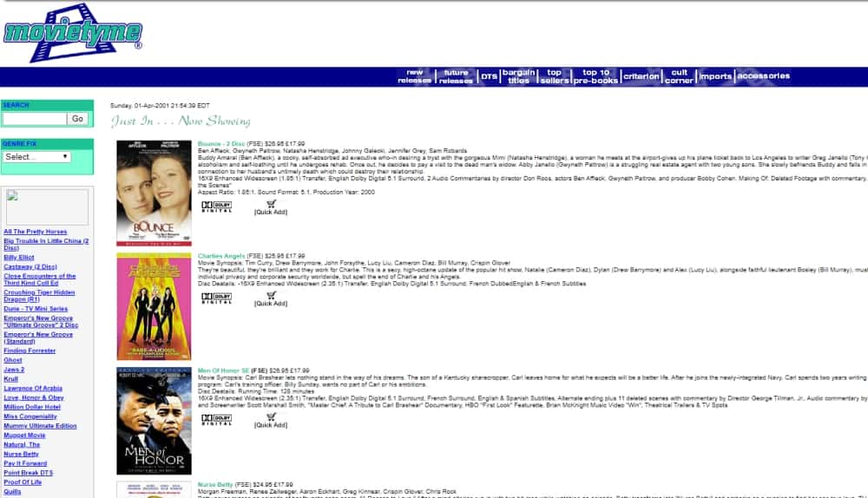Screen dimensions: 868x498
Task: Open top sellers nav item
Action: click(x=554, y=76)
